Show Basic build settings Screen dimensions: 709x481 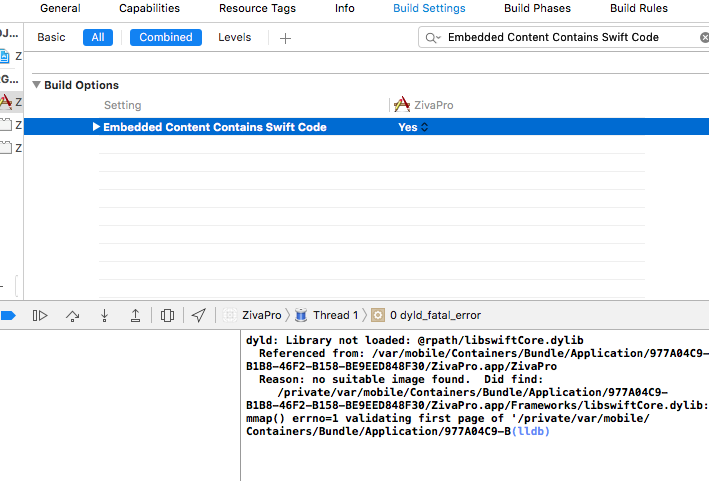point(51,38)
